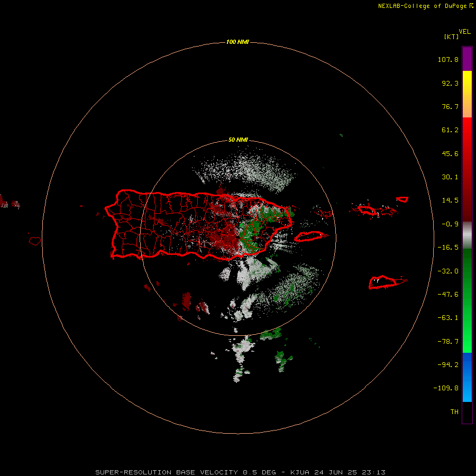Click the NEXLAB-College of DuPage credit text
Image resolution: width=476 pixels, height=476 pixels.
point(425,6)
